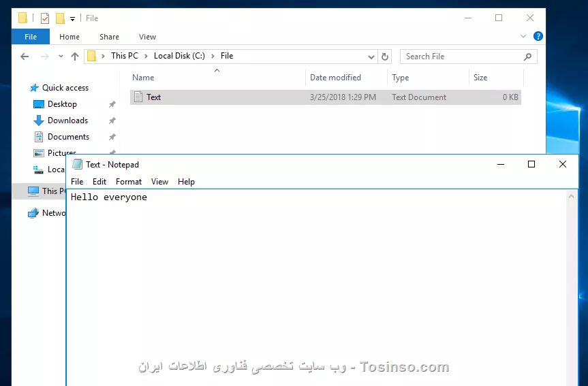This screenshot has height=386, width=588.
Task: Click the Documents icon in sidebar
Action: tap(39, 137)
